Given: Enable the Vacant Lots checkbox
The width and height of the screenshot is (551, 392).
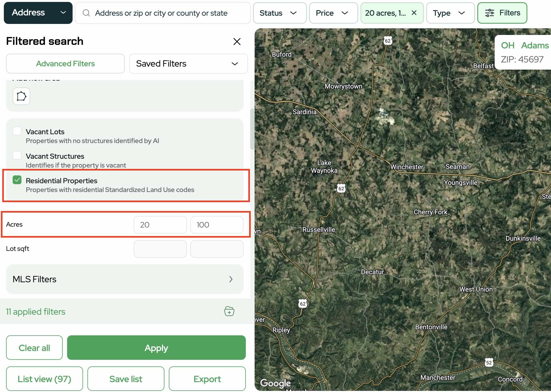Looking at the screenshot, I should [x=17, y=131].
